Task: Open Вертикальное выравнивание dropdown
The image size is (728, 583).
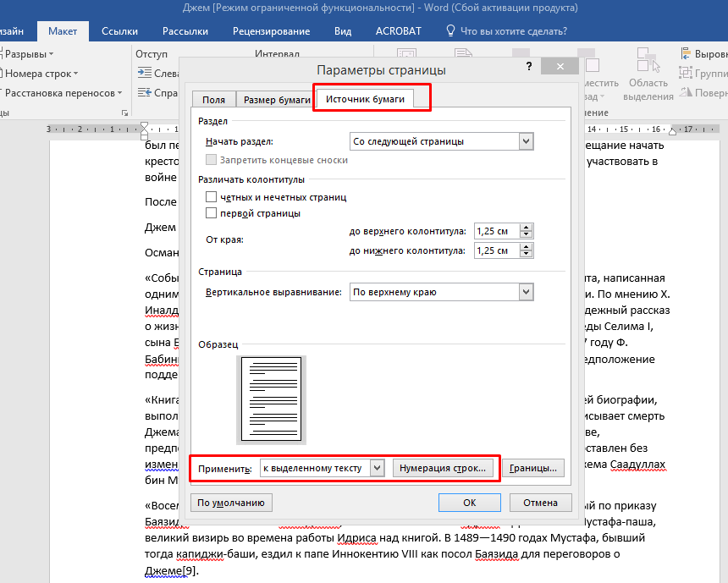Action: [x=526, y=292]
